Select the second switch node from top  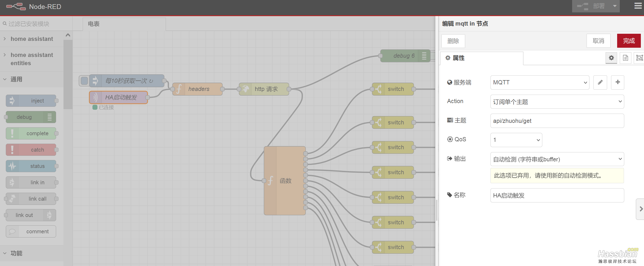(393, 123)
